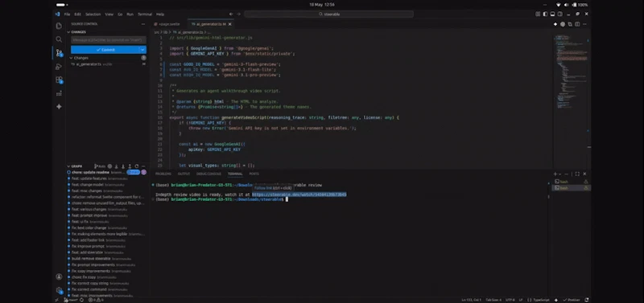Collapse the GRAPH section
This screenshot has height=303, width=644.
point(76,166)
